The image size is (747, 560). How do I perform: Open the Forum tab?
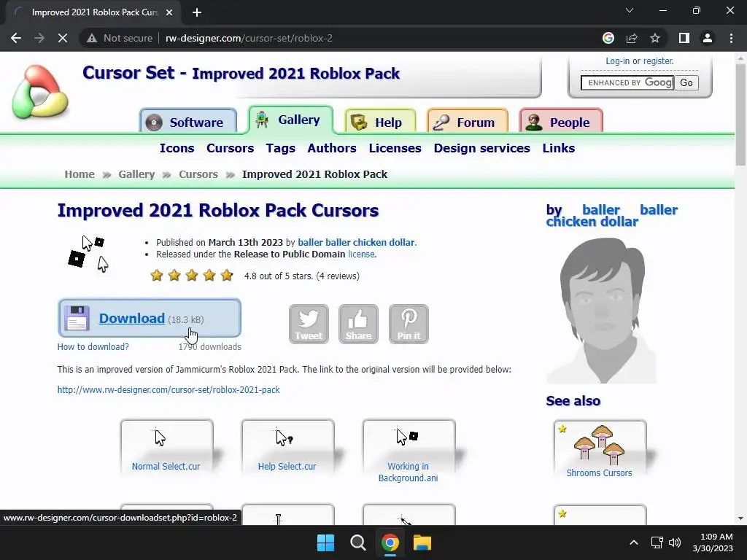(468, 122)
